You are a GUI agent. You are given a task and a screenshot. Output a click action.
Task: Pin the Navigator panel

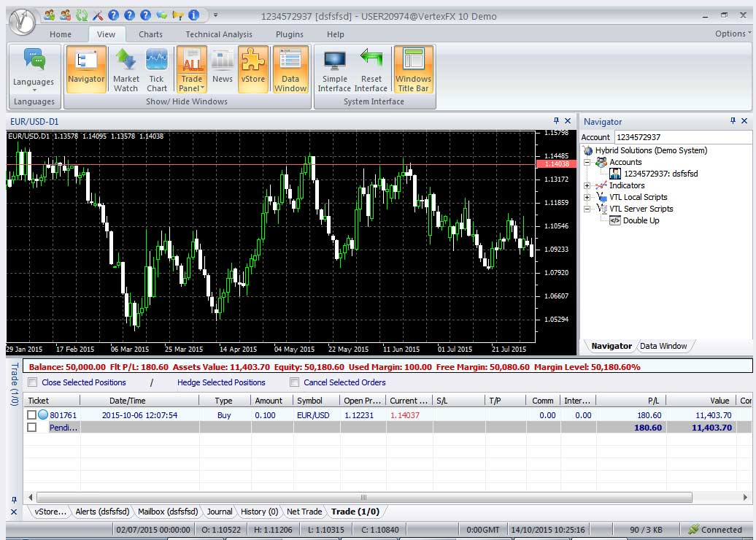pyautogui.click(x=733, y=121)
